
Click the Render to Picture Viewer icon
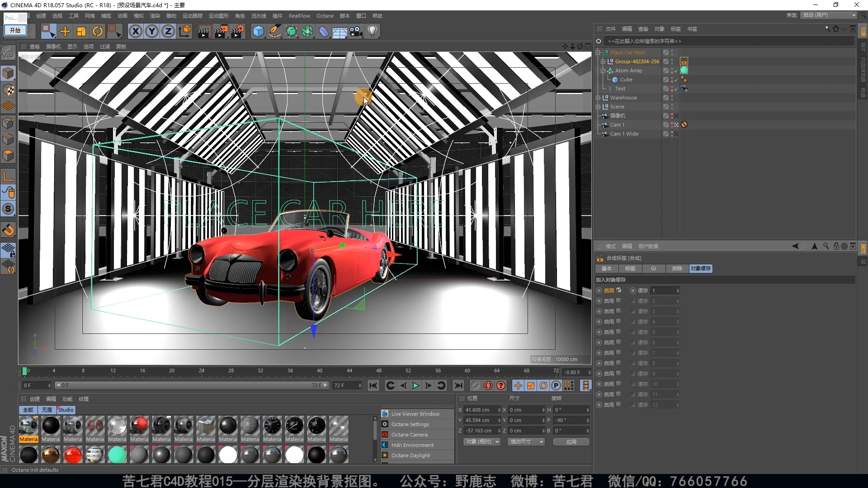pyautogui.click(x=221, y=31)
